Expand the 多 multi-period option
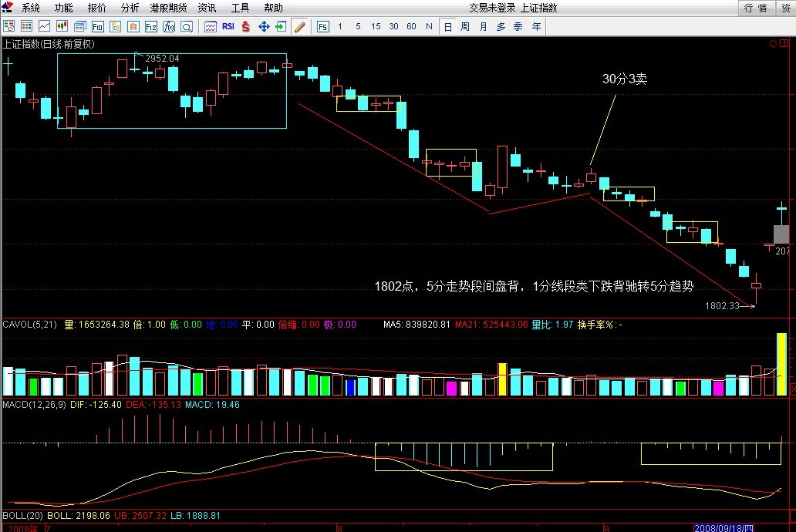796x532 pixels. point(501,26)
